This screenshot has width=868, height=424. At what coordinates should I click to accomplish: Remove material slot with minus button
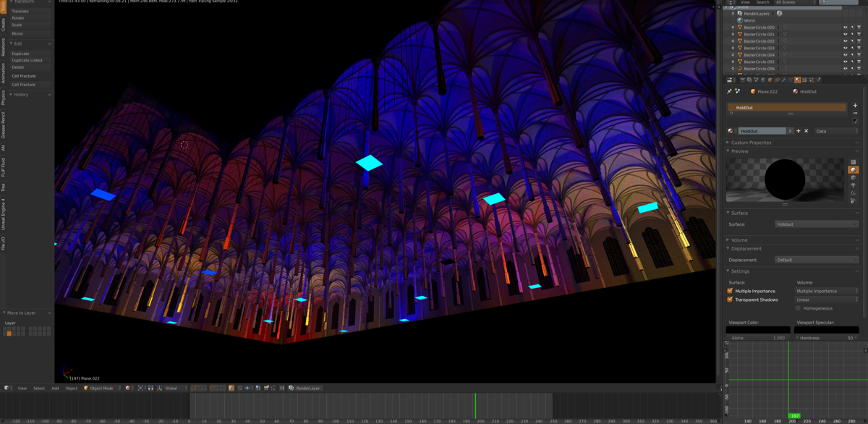click(855, 113)
